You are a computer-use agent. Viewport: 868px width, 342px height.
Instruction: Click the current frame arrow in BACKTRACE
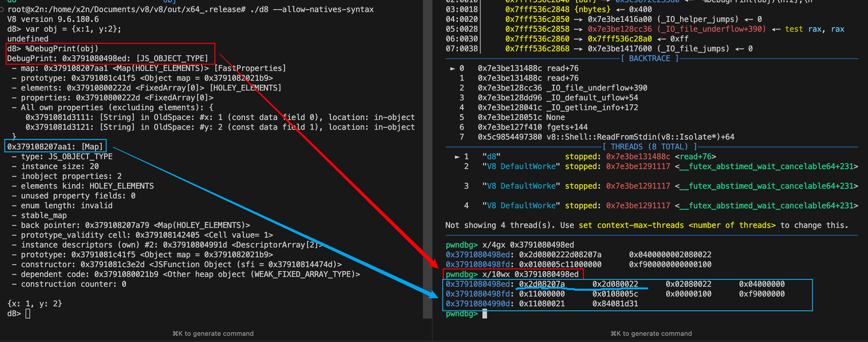tap(452, 68)
